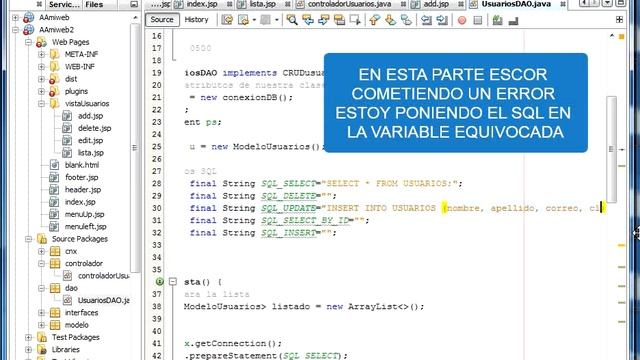
Task: Close the lista.jsp tab
Action: (x=288, y=4)
